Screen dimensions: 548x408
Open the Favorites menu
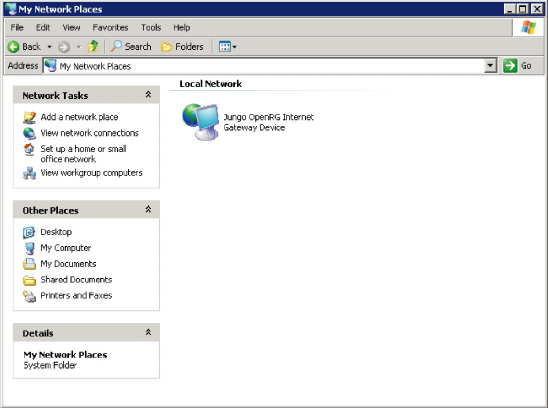[x=110, y=28]
